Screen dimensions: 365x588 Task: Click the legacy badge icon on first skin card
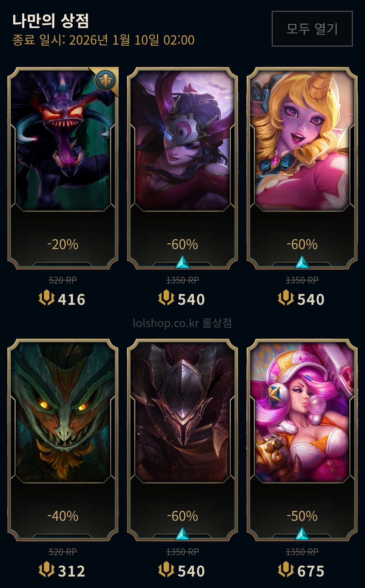[x=105, y=80]
